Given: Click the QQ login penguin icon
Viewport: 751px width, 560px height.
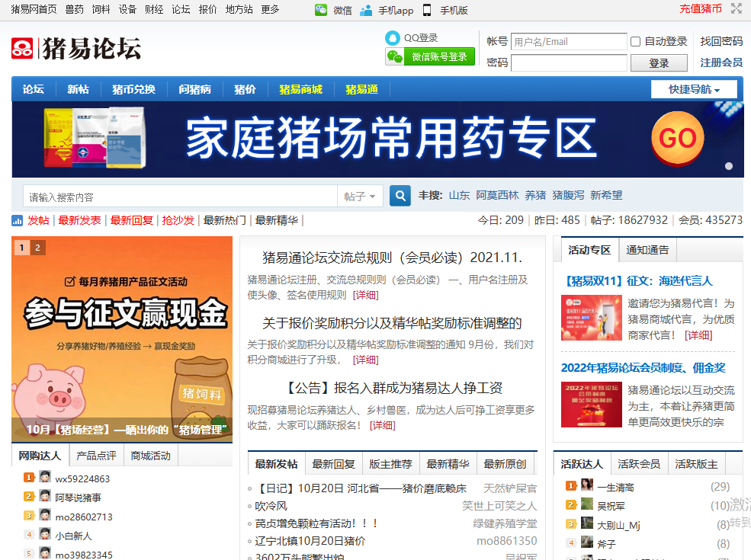Looking at the screenshot, I should tap(392, 38).
